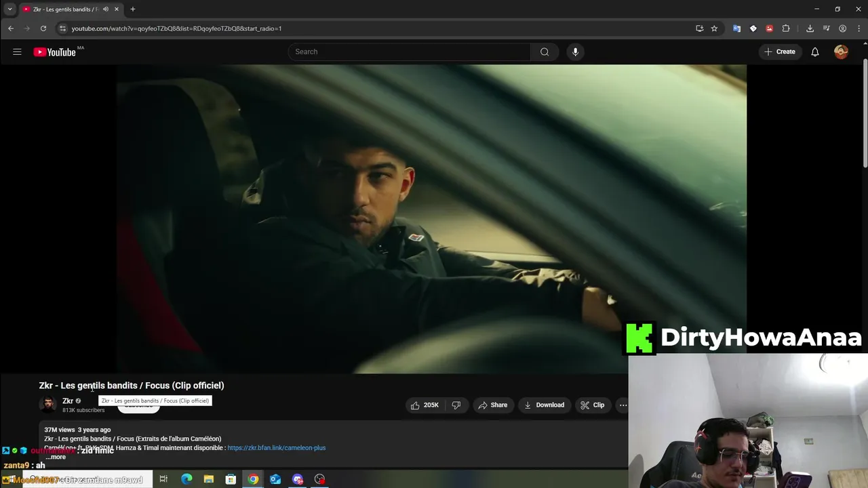868x488 pixels.
Task: Expand the description with ...more
Action: (x=56, y=457)
